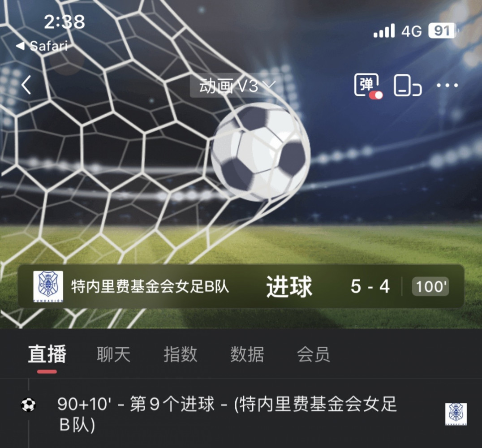Open the screen cast device icon
Screen dimensions: 482x448
(x=407, y=86)
